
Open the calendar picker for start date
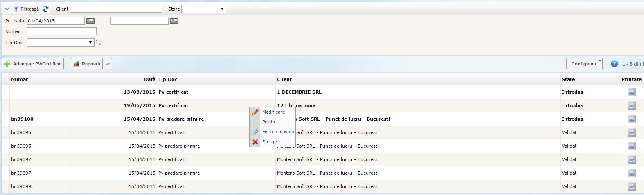90,20
